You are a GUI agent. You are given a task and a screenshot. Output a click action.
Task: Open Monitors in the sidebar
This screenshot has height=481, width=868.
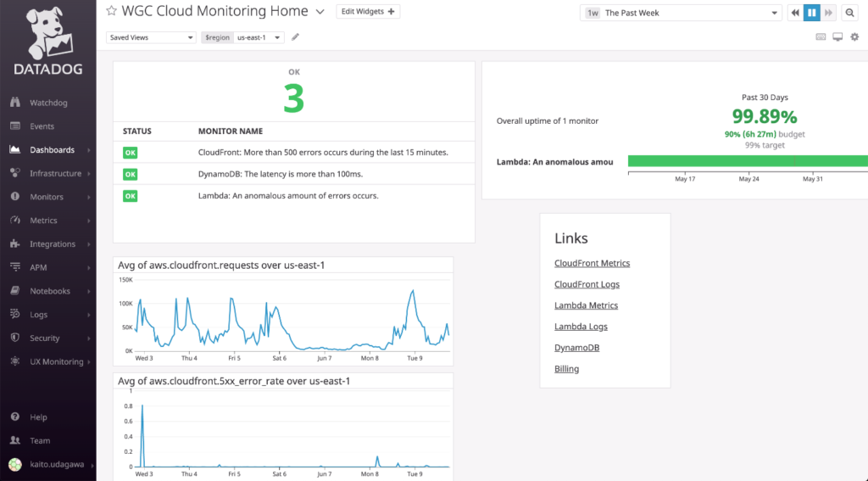[x=47, y=197]
